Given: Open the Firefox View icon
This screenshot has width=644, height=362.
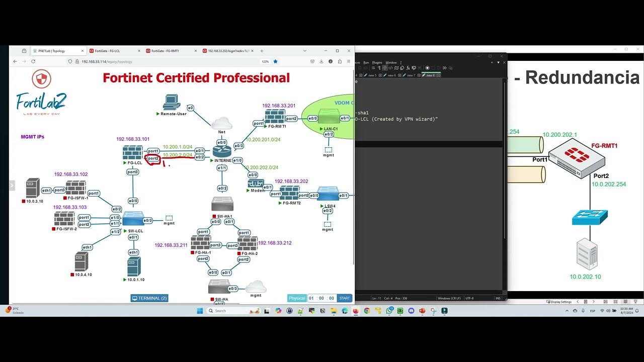Looking at the screenshot, I should click(24, 51).
